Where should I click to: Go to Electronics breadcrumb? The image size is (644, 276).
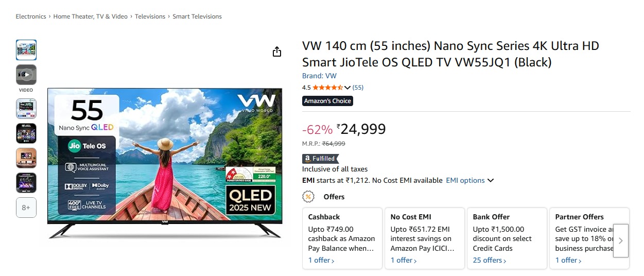coord(31,16)
